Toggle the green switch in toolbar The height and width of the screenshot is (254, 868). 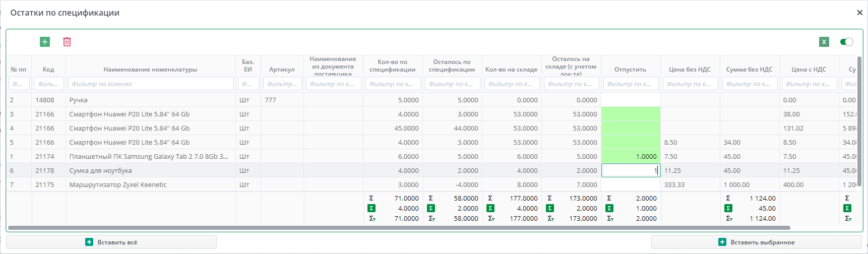tap(846, 42)
